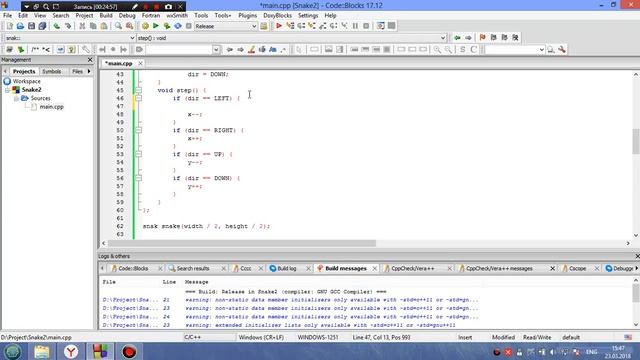Paste clipboard using the toolbar icon

(104, 26)
